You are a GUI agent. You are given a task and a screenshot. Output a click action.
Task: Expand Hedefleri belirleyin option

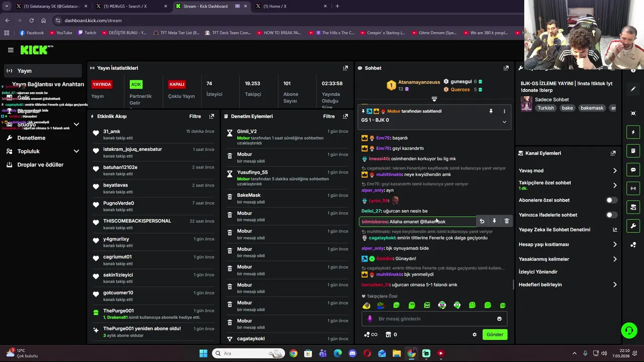coord(614,285)
